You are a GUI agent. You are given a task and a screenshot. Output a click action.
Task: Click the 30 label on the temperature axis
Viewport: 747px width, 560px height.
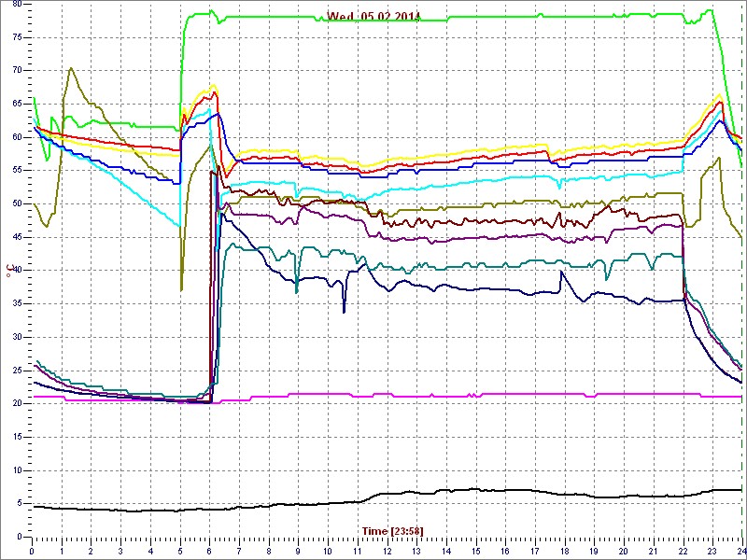point(18,338)
